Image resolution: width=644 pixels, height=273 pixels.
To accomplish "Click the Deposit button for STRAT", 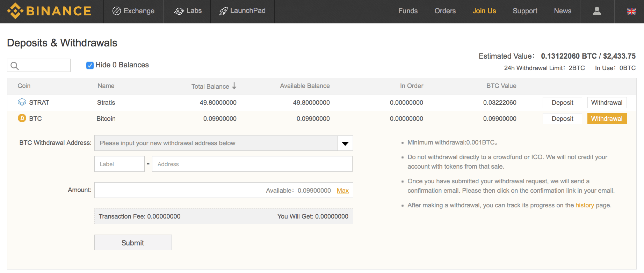I will point(562,103).
